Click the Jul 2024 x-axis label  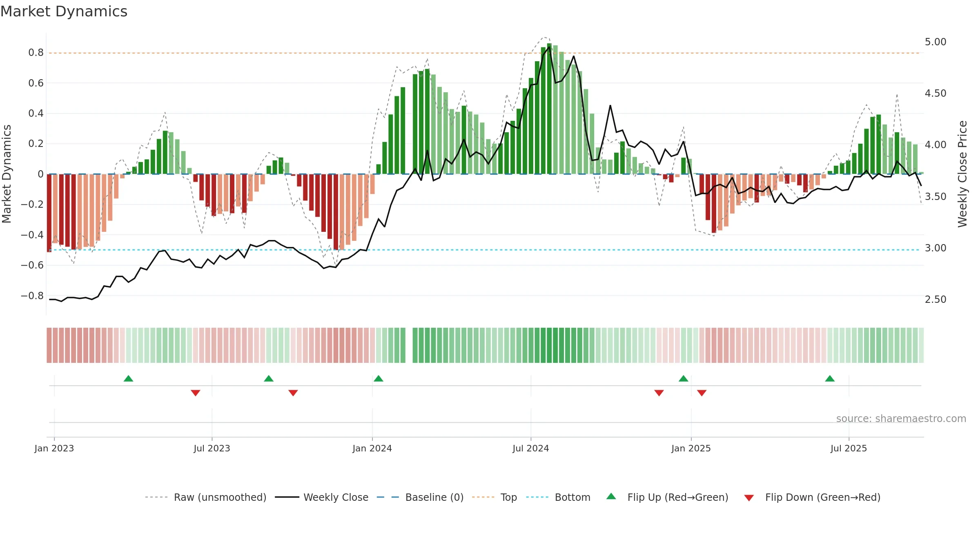pyautogui.click(x=530, y=448)
